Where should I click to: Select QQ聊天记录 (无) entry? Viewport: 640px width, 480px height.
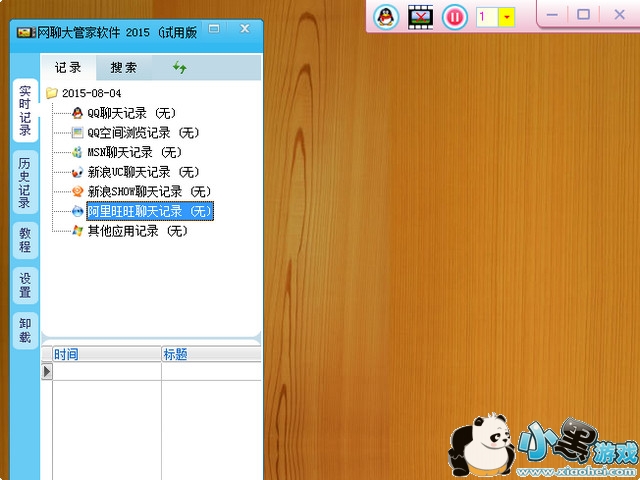[132, 113]
